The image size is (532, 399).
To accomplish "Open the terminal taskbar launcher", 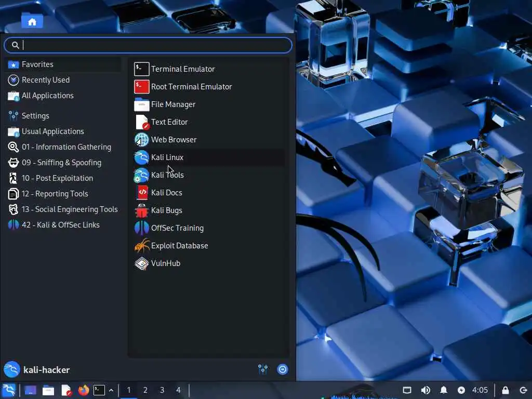I will click(x=99, y=390).
